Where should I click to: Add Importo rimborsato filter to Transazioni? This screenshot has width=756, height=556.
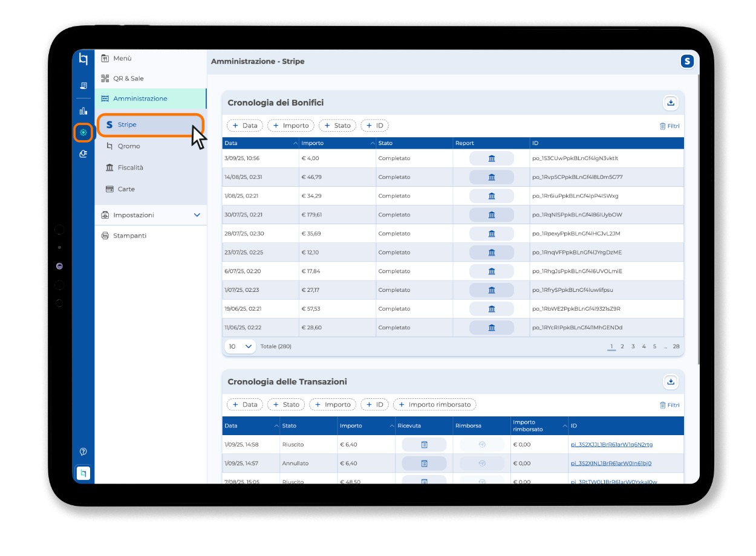pos(435,405)
